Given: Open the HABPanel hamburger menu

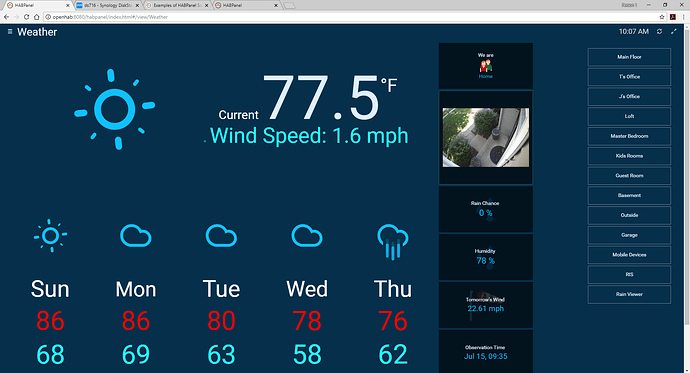Looking at the screenshot, I should pos(10,32).
